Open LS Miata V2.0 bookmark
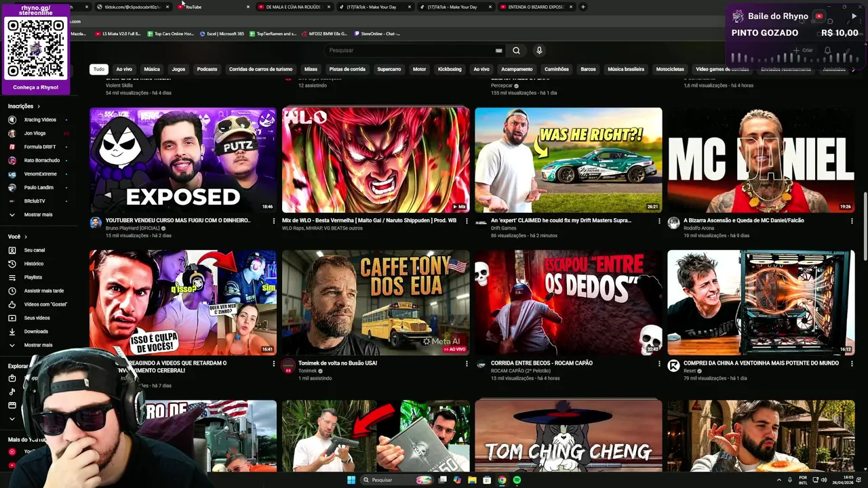 click(118, 33)
